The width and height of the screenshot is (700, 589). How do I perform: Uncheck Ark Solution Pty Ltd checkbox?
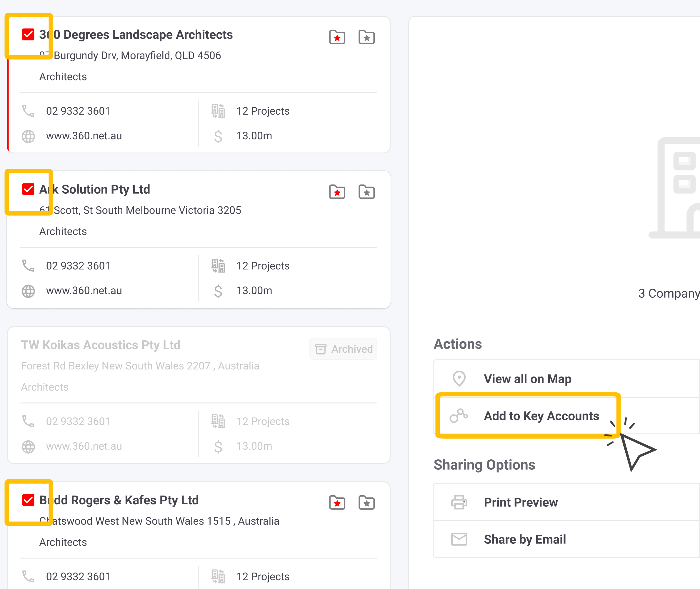click(x=28, y=189)
